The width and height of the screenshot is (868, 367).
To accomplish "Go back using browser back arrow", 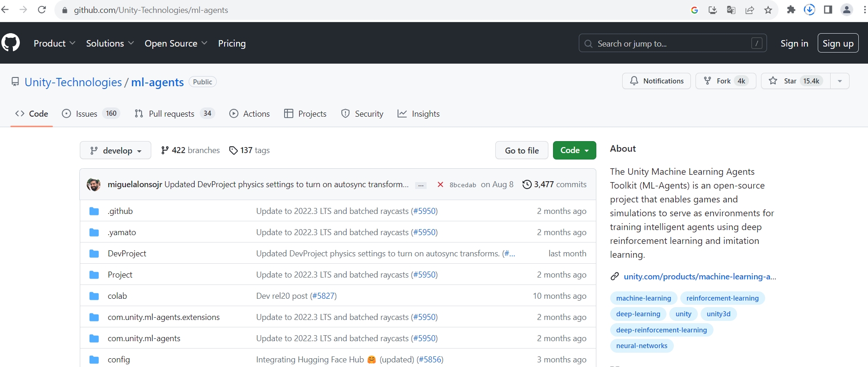I will coord(5,10).
